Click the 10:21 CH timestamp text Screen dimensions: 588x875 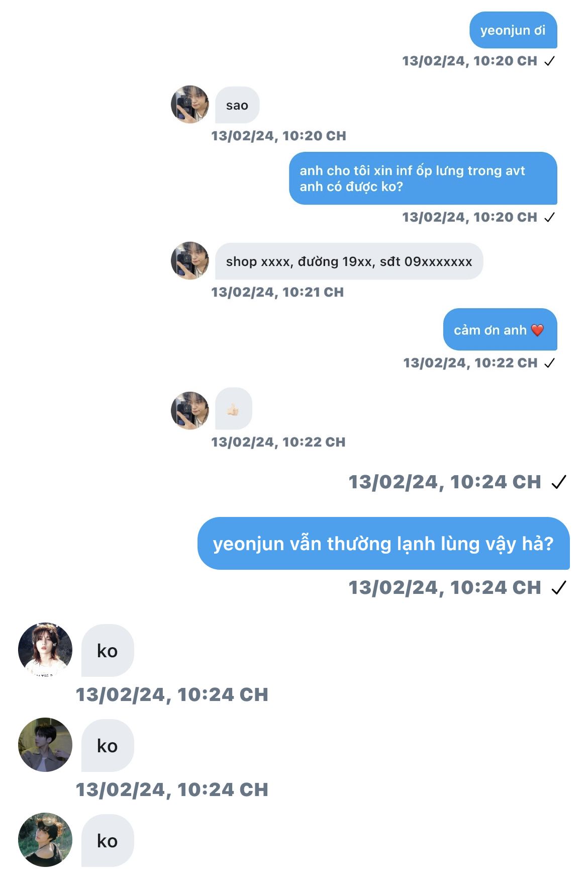pos(277,292)
